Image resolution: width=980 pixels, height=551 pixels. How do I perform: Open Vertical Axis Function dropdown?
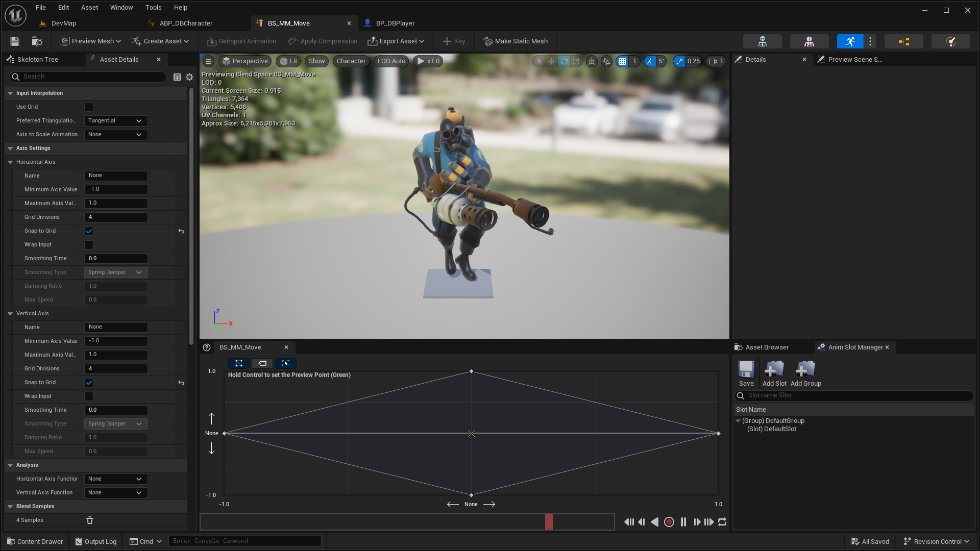(x=116, y=493)
